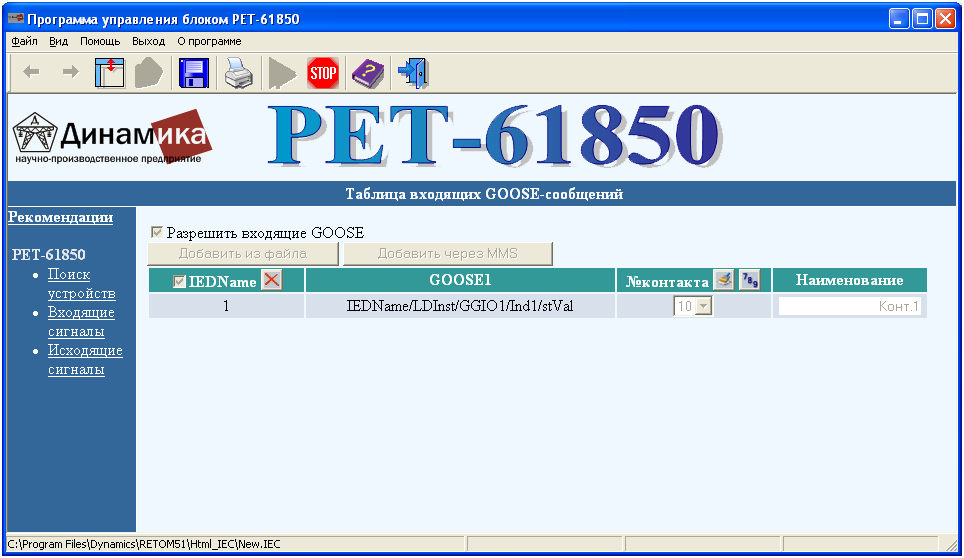964x558 pixels.
Task: Click the PET-61850 sidebar heading
Action: pos(49,254)
